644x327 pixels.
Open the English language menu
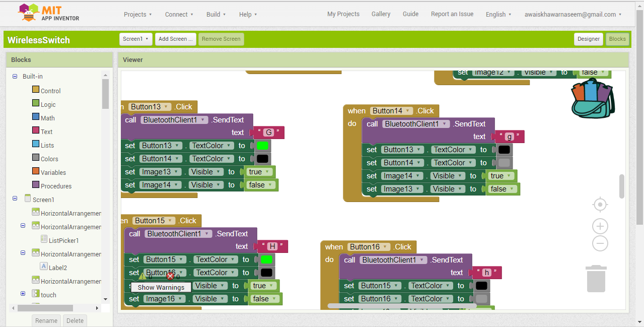point(498,14)
